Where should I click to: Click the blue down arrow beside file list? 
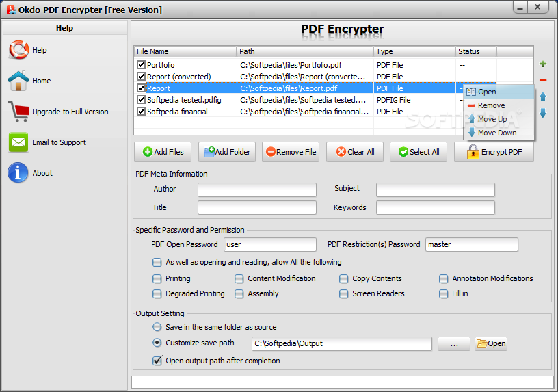point(543,113)
